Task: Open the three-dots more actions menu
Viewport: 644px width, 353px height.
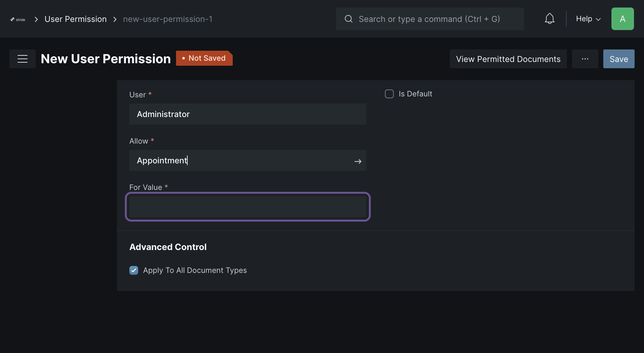Action: point(585,59)
